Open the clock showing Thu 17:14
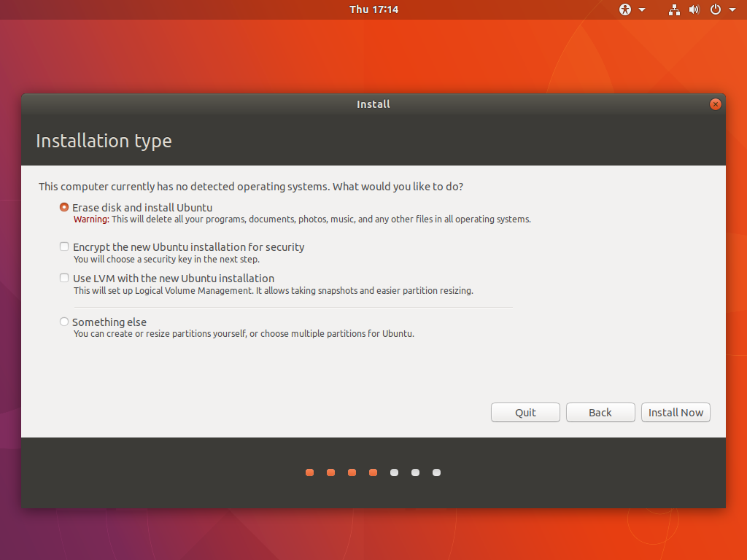Image resolution: width=747 pixels, height=560 pixels. [x=373, y=9]
